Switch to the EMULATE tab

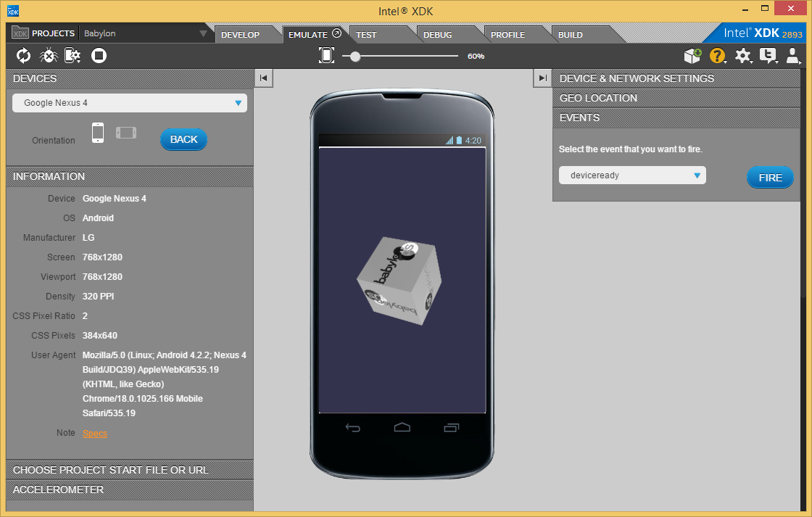307,35
